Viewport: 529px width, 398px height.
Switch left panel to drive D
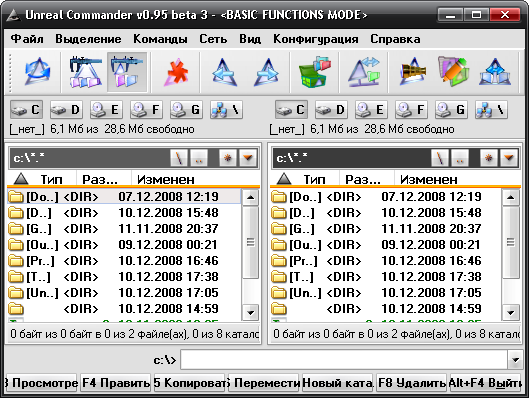[x=66, y=110]
